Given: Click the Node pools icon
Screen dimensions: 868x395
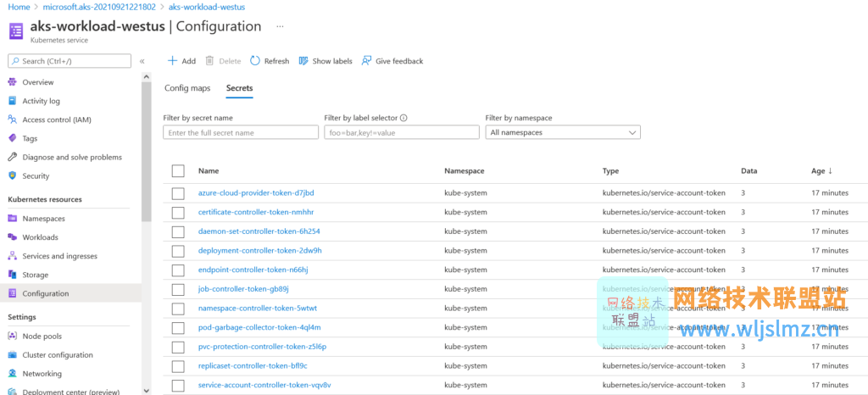Looking at the screenshot, I should [12, 337].
